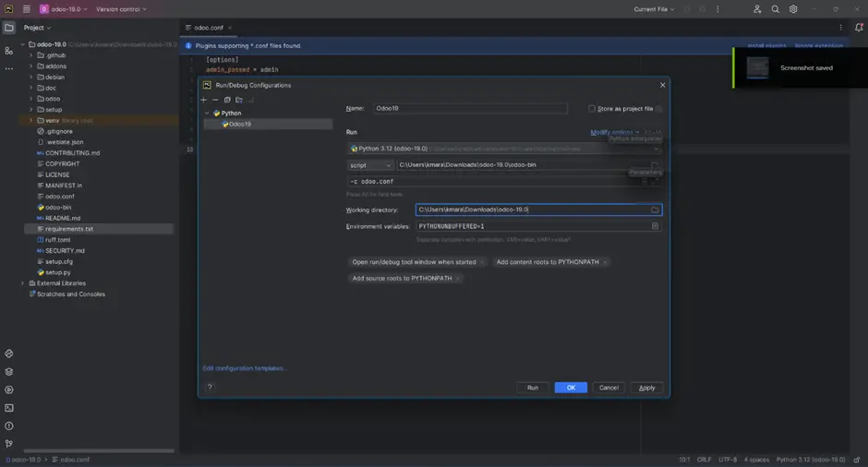Select setup.py in project tree
This screenshot has height=467, width=868.
click(57, 272)
